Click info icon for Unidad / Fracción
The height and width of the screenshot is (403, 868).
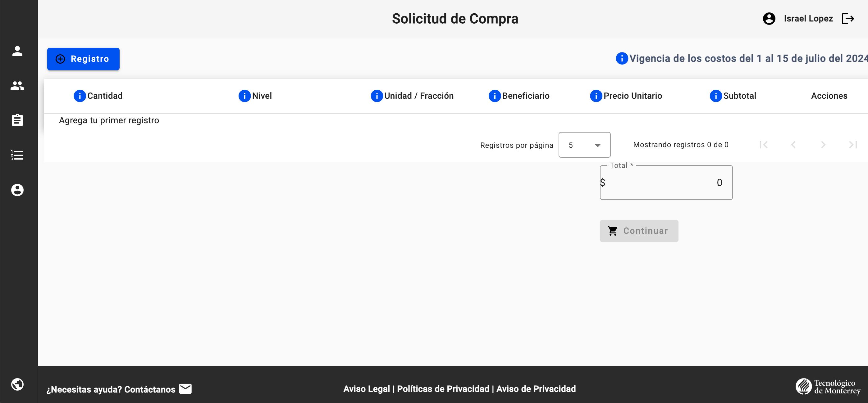377,96
